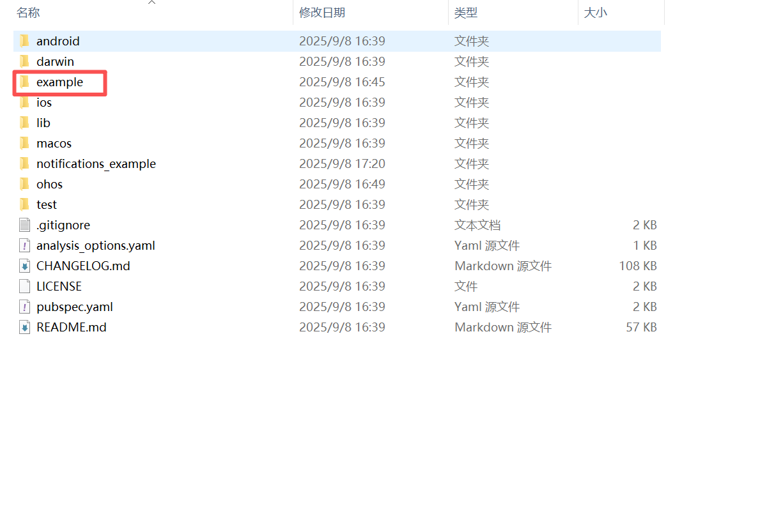The image size is (767, 532).
Task: Click the Markdown 源文件 type of README.md
Action: (503, 327)
